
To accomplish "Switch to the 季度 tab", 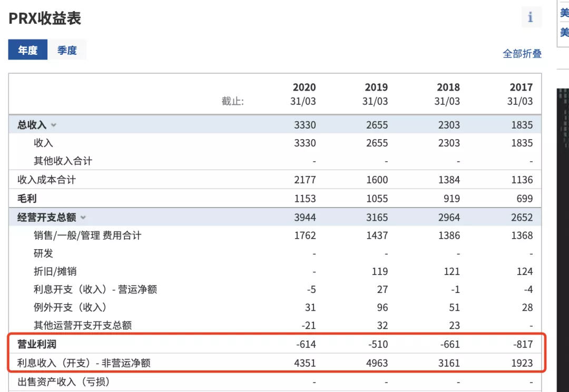I will (67, 50).
